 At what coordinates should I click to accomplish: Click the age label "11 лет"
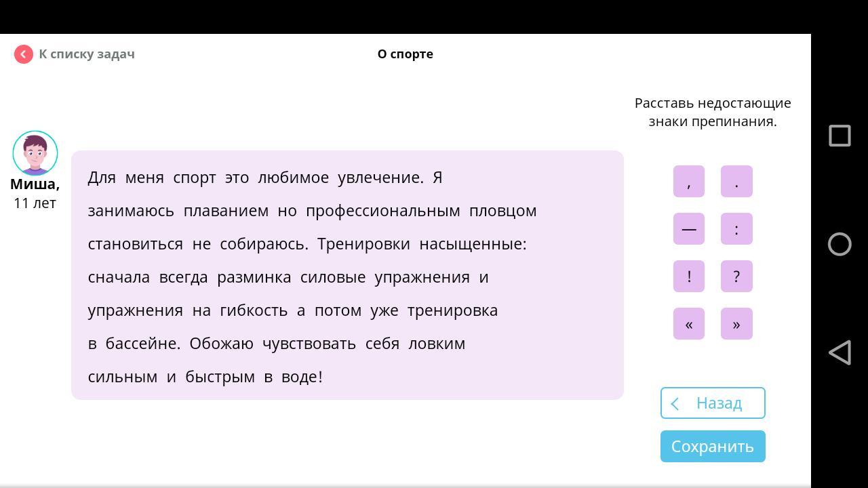[x=35, y=203]
